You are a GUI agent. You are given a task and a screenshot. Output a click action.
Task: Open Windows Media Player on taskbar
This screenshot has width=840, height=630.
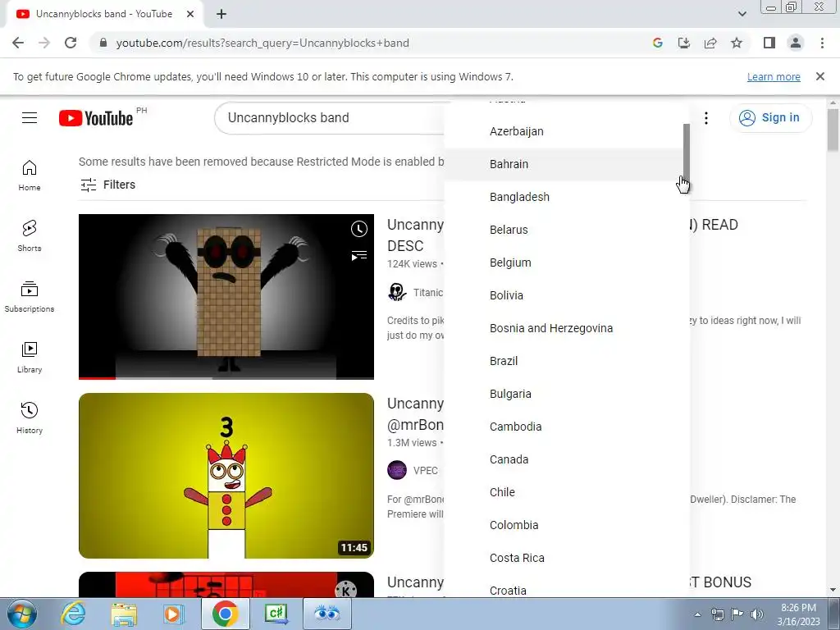(x=174, y=614)
